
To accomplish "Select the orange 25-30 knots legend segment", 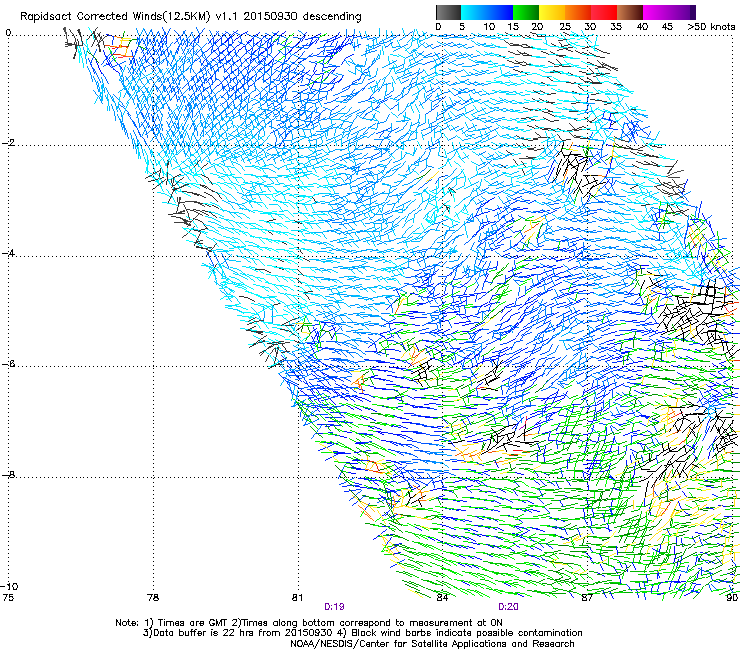I will (578, 12).
